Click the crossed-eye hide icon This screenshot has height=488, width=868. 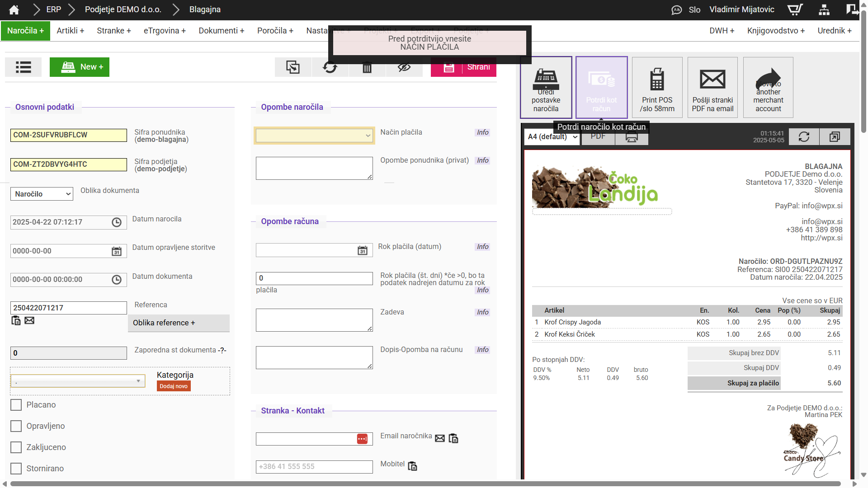pos(404,67)
